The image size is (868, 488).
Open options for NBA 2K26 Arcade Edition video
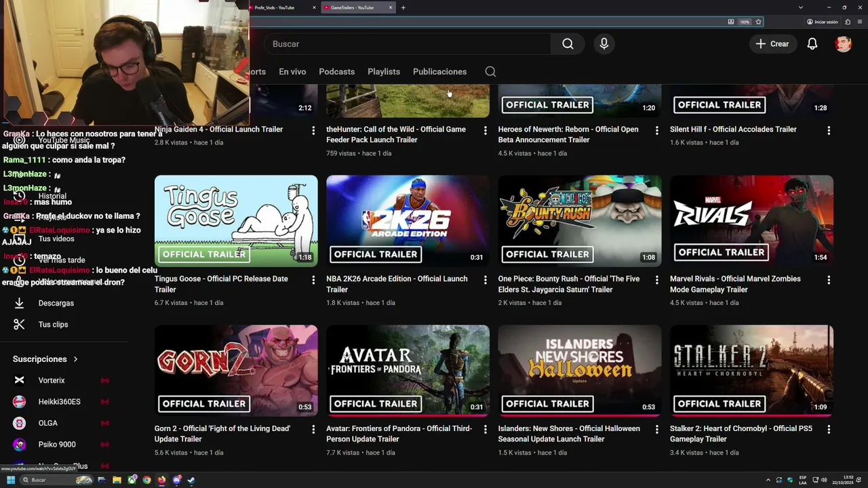click(485, 280)
